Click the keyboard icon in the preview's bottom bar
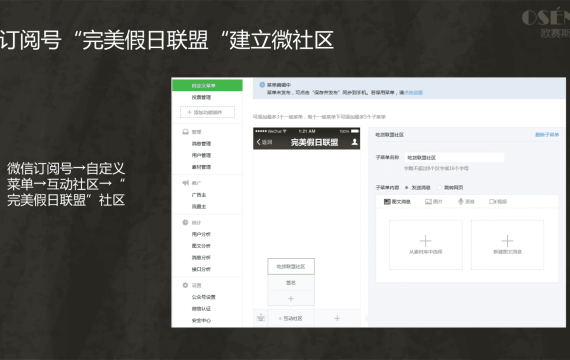This screenshot has height=360, width=570. click(261, 318)
